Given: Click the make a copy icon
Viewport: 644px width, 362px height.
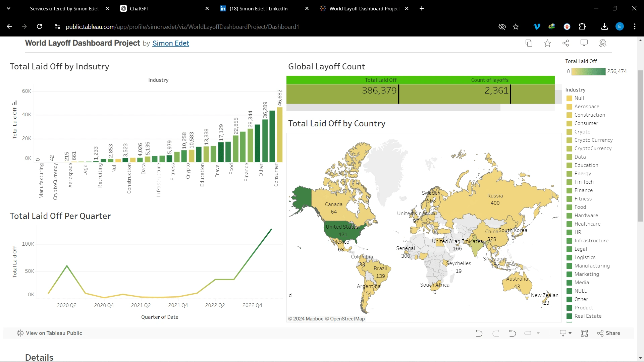Looking at the screenshot, I should click(529, 43).
